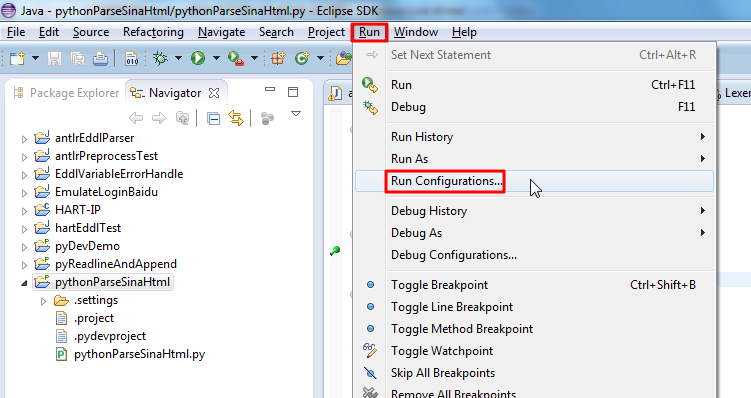Screen dimensions: 751x398
Task: Maximize the Navigator view panel
Action: 293,92
